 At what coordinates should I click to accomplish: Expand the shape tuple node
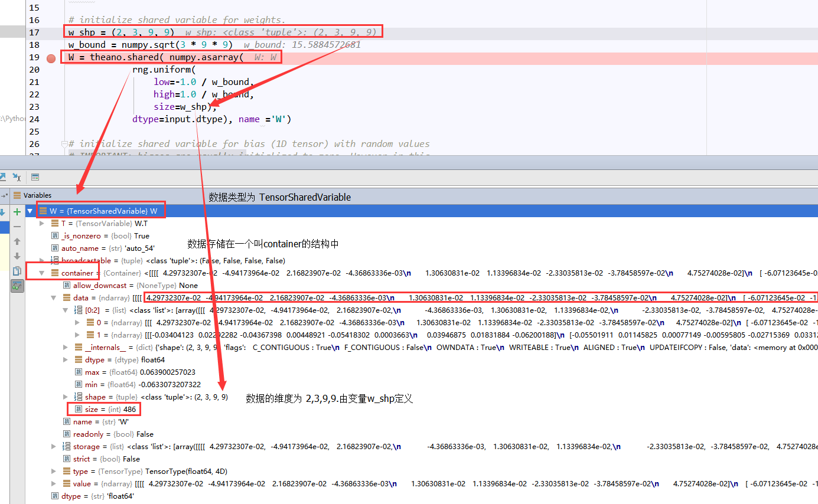point(66,397)
